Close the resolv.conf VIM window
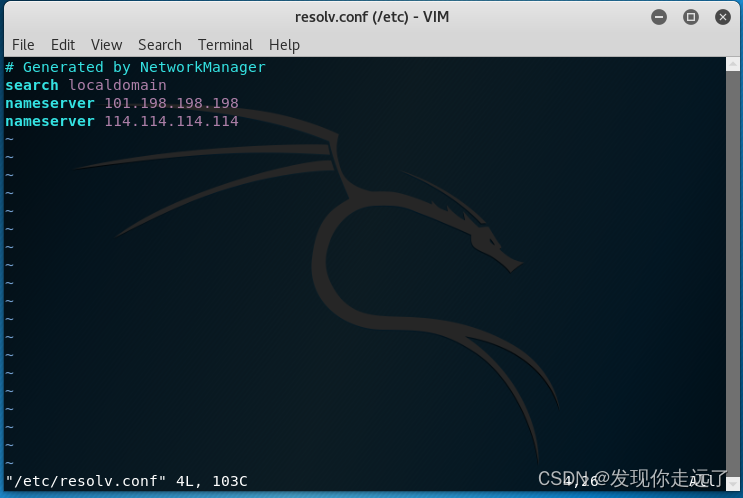The width and height of the screenshot is (743, 498). [723, 18]
